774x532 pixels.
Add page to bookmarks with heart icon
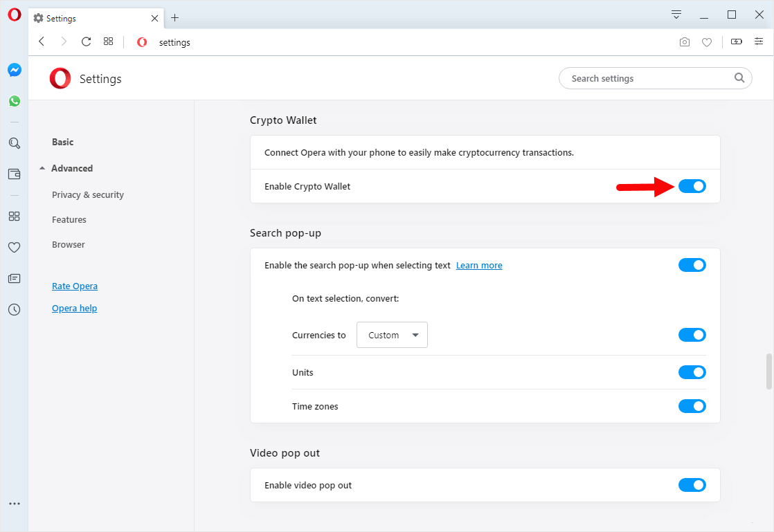tap(707, 42)
